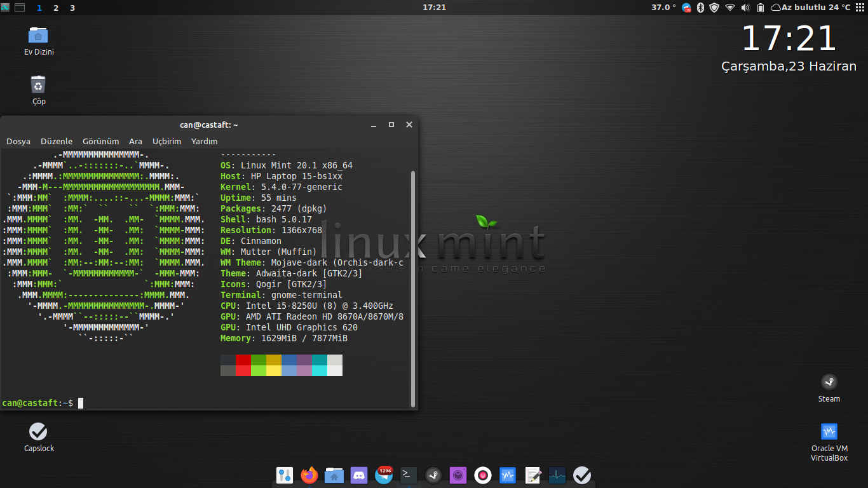
Task: Click the terminal's vertical scrollbar
Action: click(414, 288)
